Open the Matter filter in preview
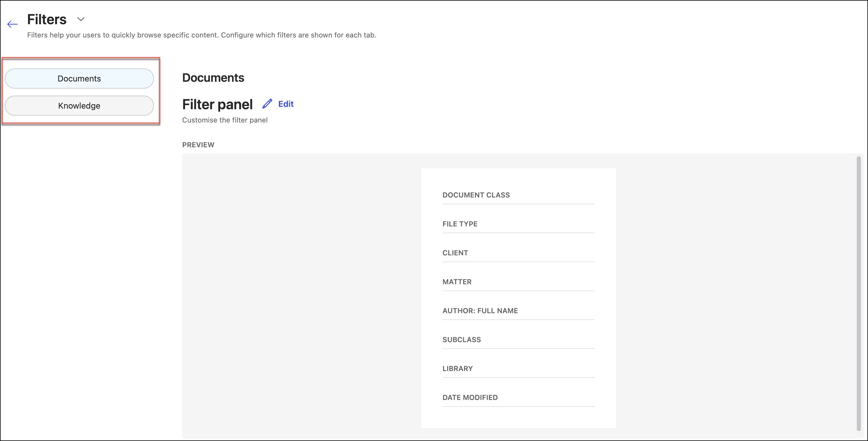 pos(457,282)
